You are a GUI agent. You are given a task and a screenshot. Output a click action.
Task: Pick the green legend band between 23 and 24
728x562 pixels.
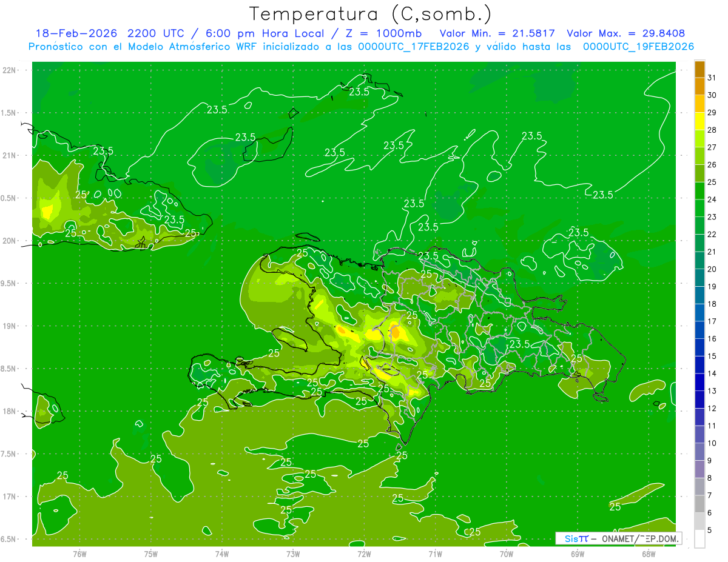coord(699,208)
